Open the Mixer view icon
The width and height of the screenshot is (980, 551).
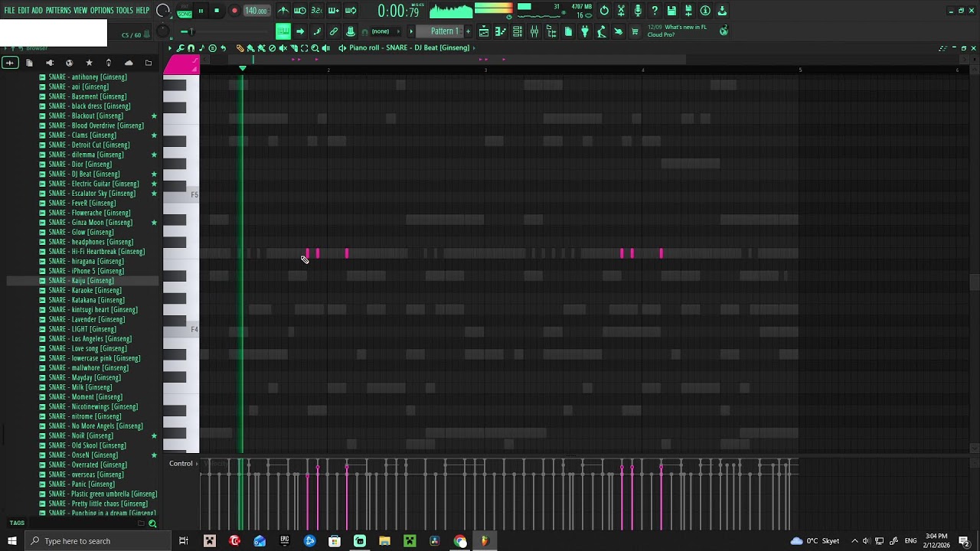(534, 31)
